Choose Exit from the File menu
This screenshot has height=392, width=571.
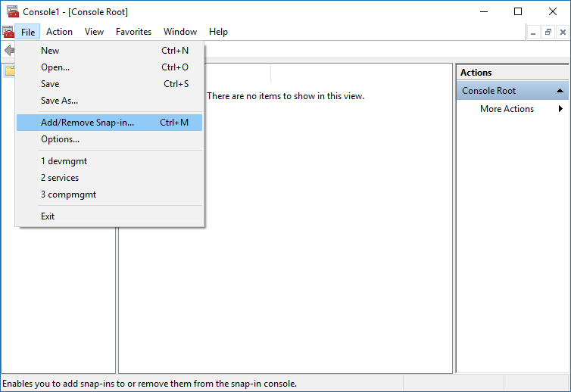point(109,216)
